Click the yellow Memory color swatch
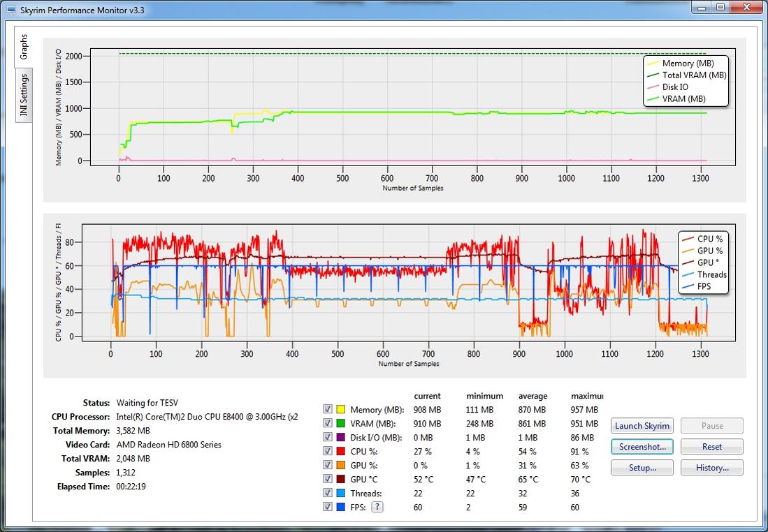The width and height of the screenshot is (768, 532). tap(341, 410)
